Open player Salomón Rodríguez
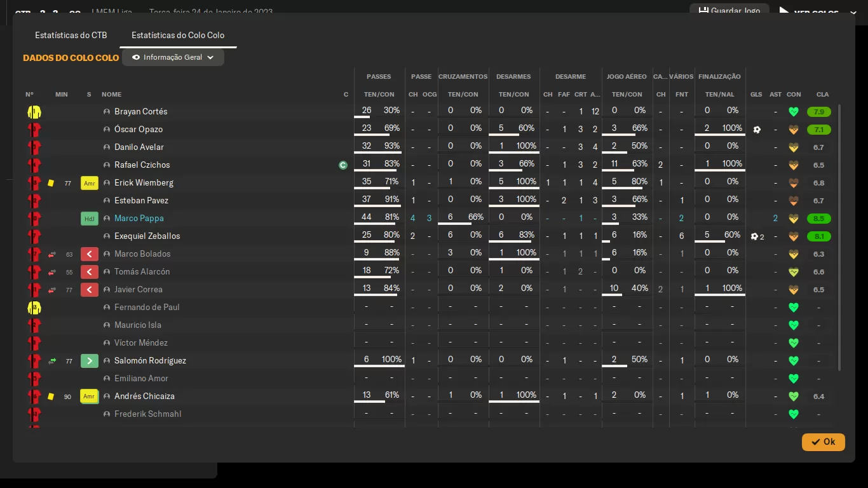 pyautogui.click(x=150, y=360)
